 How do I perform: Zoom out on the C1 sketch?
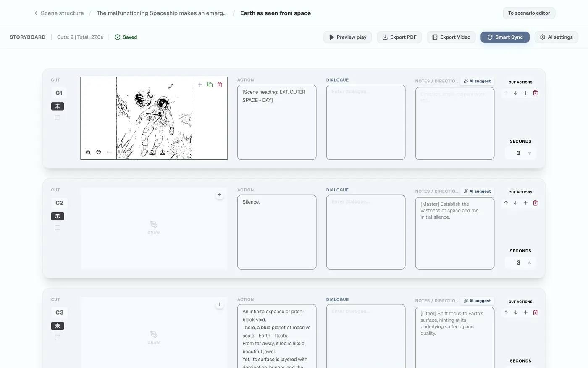tap(99, 152)
